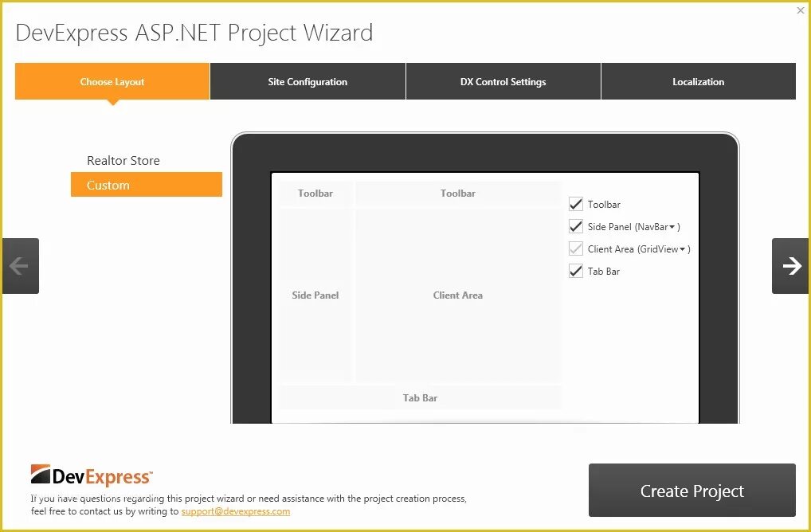Viewport: 811px width, 532px height.
Task: Switch to the Localization tab
Action: [698, 81]
